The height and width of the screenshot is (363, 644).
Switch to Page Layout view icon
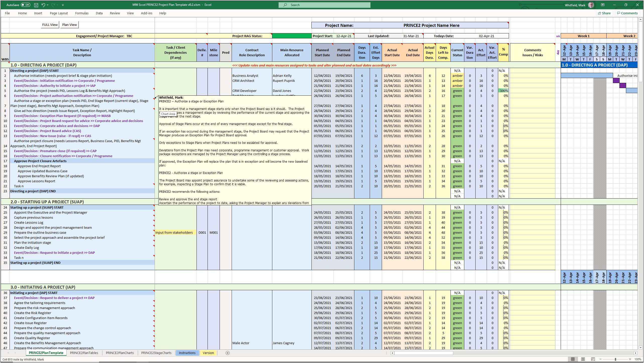[x=583, y=359]
